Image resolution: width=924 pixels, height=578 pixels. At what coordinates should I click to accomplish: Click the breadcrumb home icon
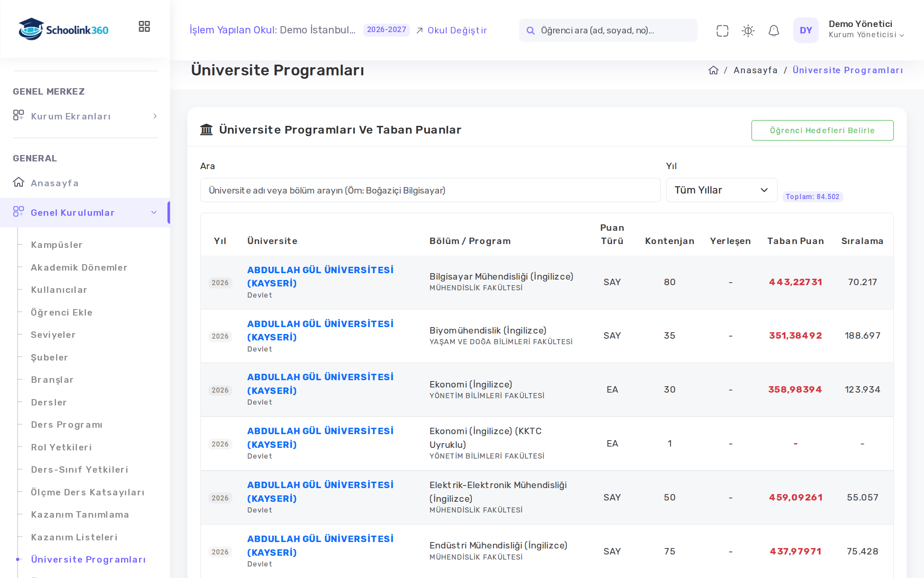713,70
